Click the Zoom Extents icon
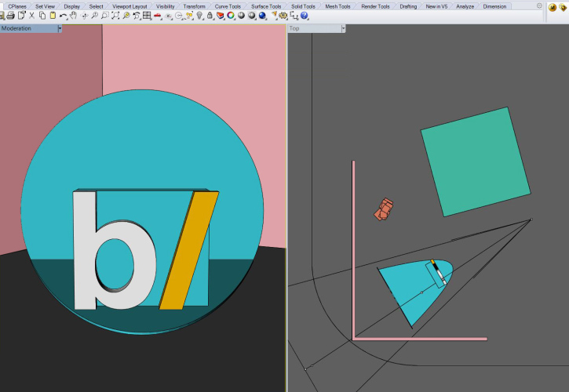Screen dimensions: 569x392 (x=115, y=16)
